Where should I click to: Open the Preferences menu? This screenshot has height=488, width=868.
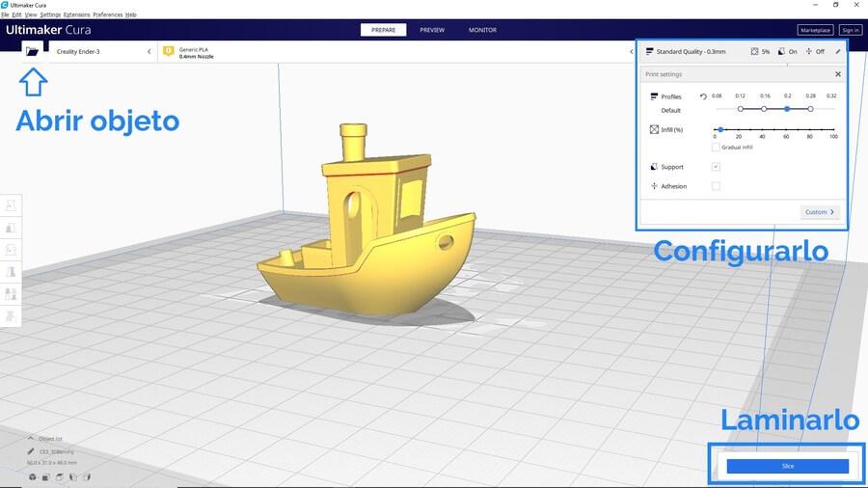click(108, 14)
